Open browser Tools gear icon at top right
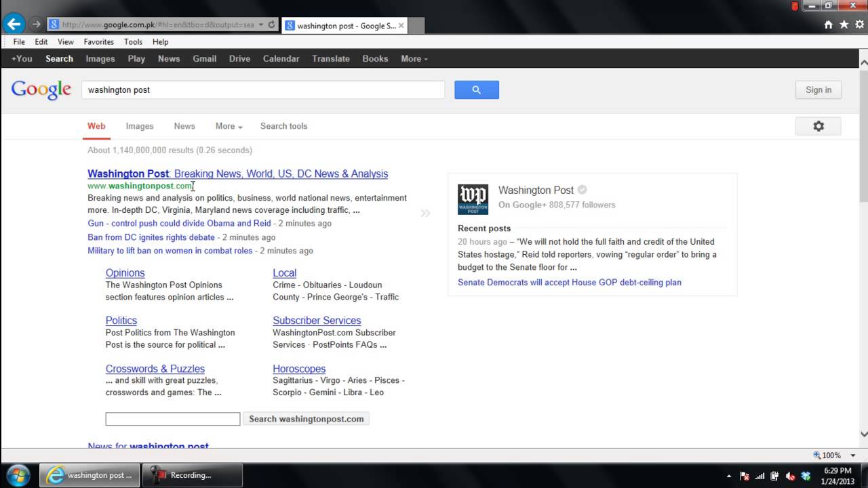This screenshot has height=488, width=868. pos(859,24)
